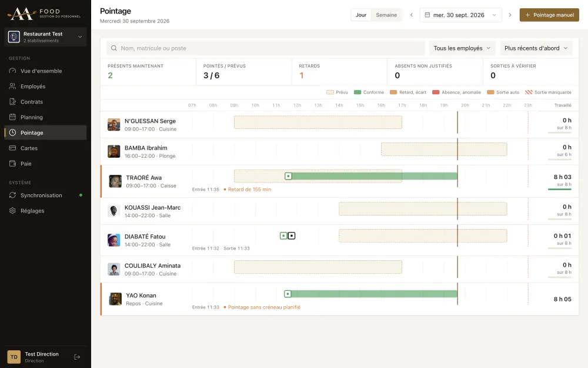Viewport: 588px width, 368px height.
Task: Open N'GUESSAN Serge's profile photo
Action: click(114, 125)
